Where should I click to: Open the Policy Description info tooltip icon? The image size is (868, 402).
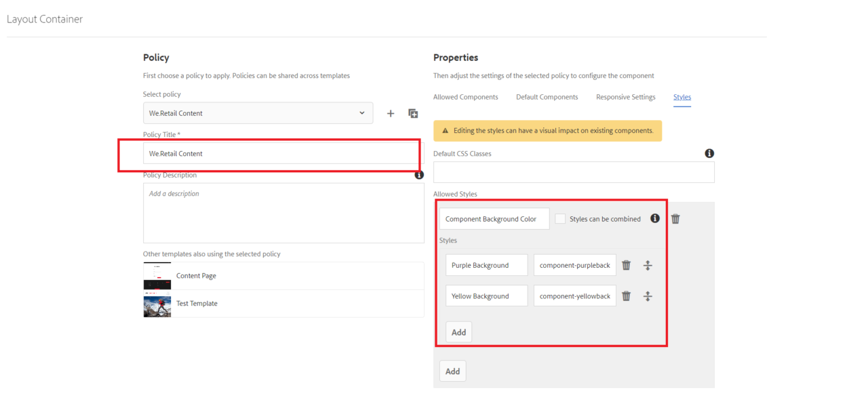419,175
